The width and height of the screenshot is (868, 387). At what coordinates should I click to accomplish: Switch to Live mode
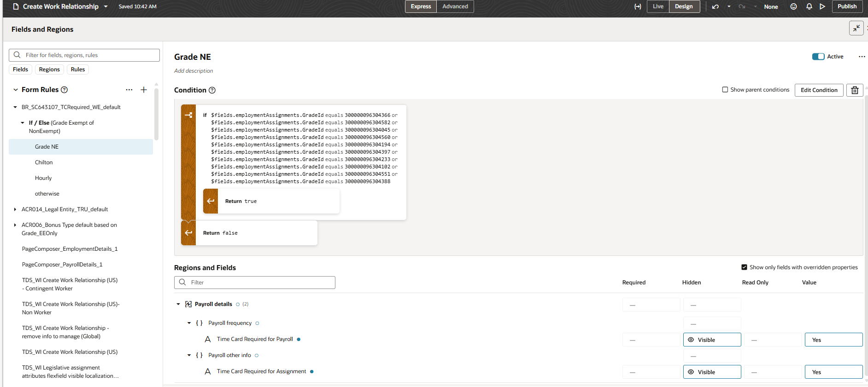[658, 6]
